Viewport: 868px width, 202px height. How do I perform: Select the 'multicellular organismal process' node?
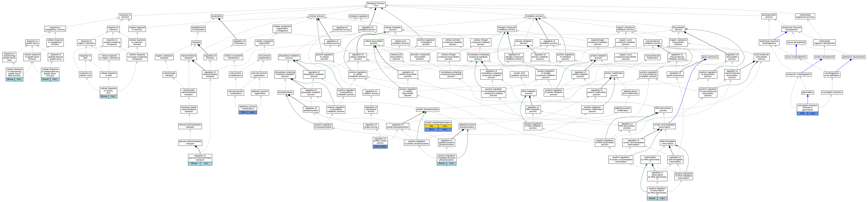805,16
